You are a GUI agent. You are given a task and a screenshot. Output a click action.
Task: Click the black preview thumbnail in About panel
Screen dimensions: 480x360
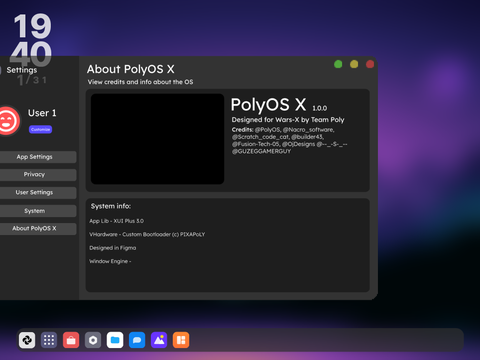click(157, 139)
